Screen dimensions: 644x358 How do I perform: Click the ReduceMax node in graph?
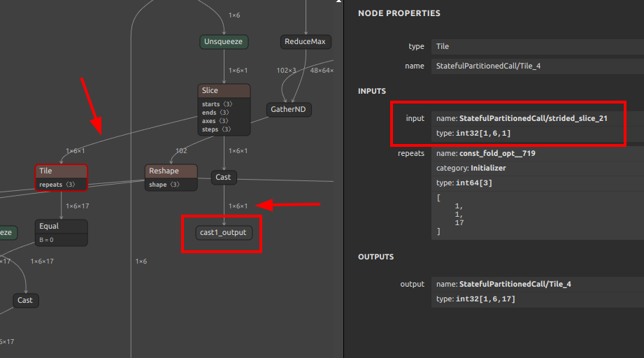(x=306, y=42)
